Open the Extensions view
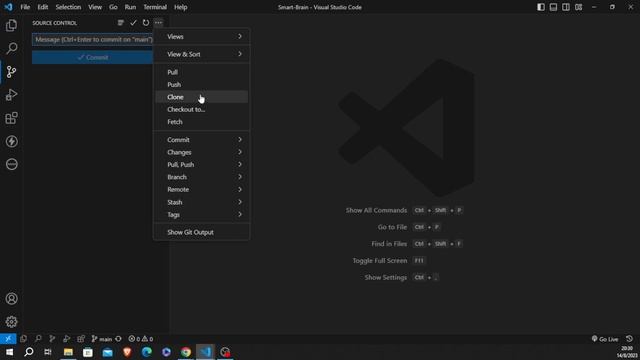Viewport: 640px width, 360px height. pos(11,118)
